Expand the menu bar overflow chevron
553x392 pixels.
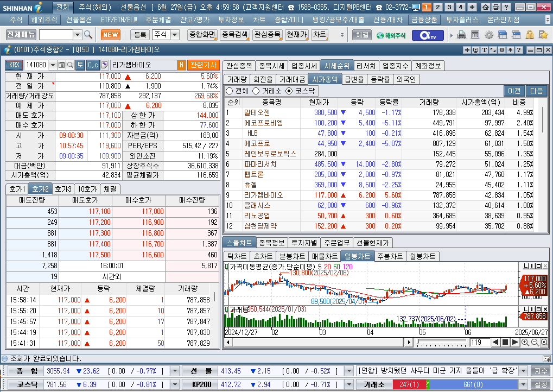548,20
